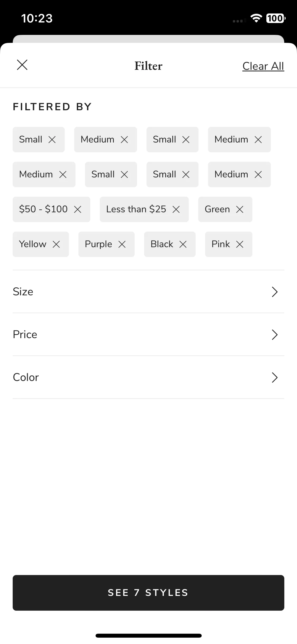
Task: Tap the Wi-Fi status icon
Action: (256, 18)
